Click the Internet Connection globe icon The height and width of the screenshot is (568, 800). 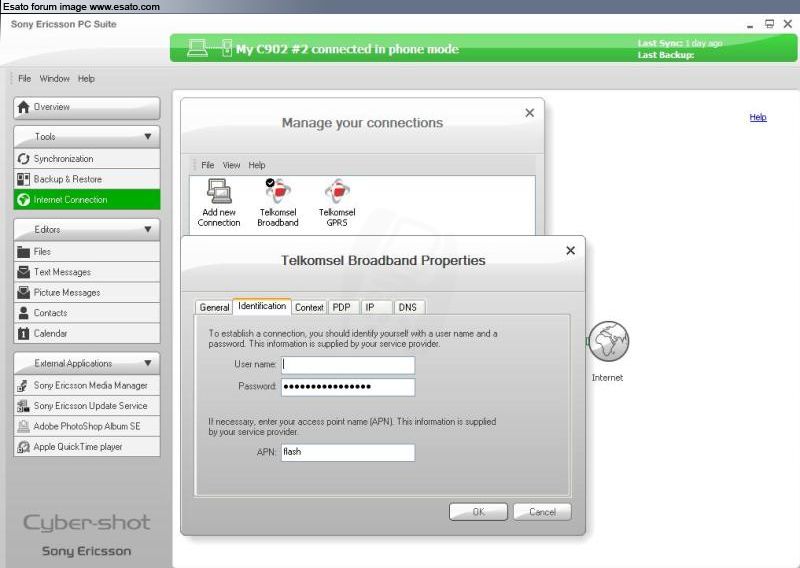tap(23, 200)
